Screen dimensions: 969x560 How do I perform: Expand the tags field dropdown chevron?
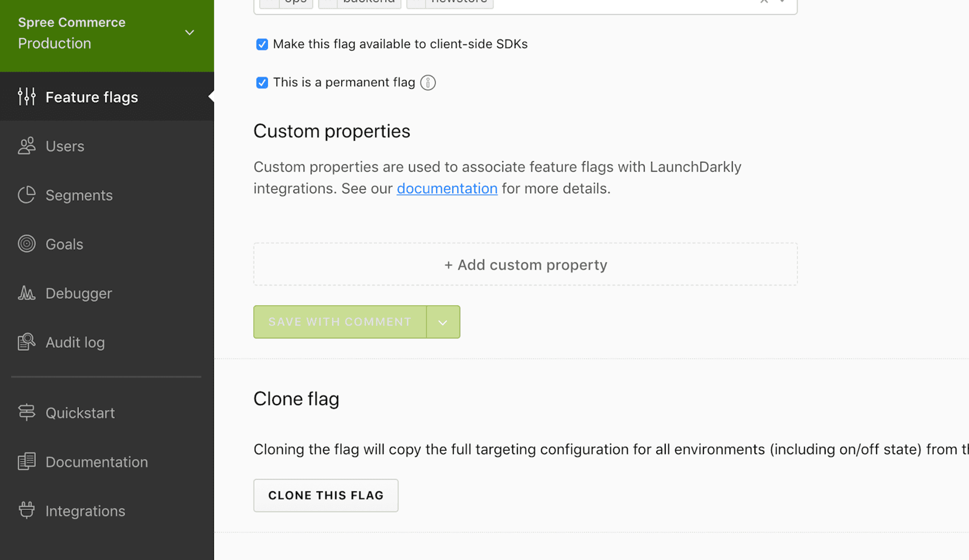(783, 2)
